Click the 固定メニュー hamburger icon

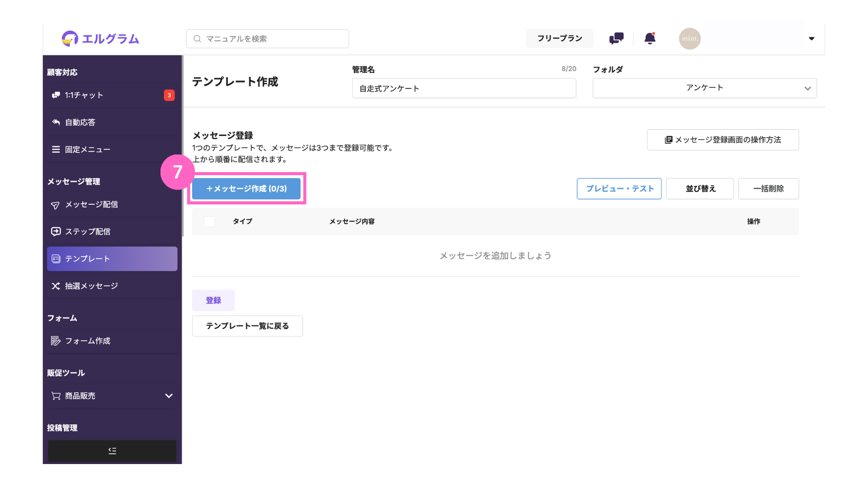coord(56,149)
